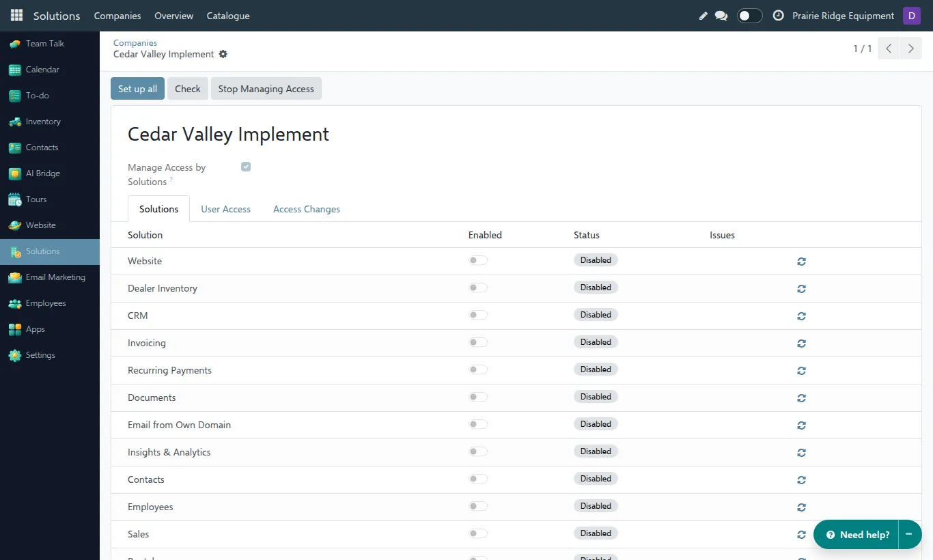Open the Settings app in sidebar
The width and height of the screenshot is (933, 560).
coord(50,355)
